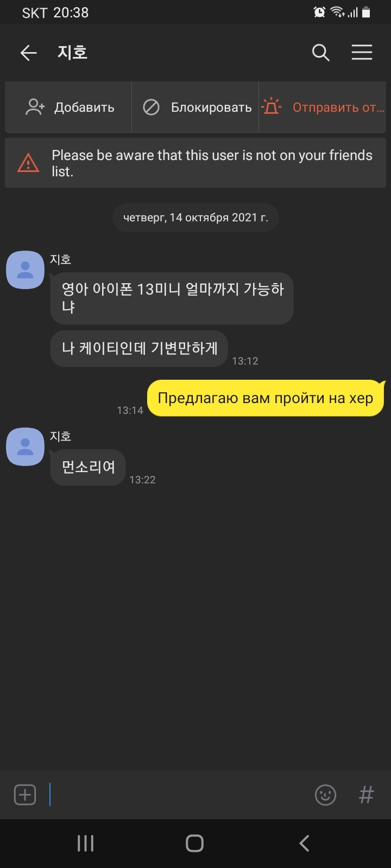Image resolution: width=391 pixels, height=868 pixels.
Task: Tap the red siren report icon
Action: tap(272, 106)
